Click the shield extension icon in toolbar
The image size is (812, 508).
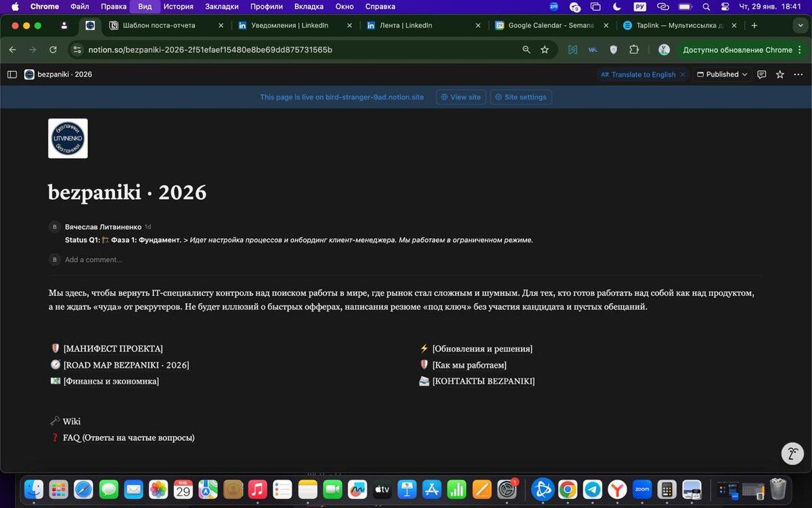(613, 49)
